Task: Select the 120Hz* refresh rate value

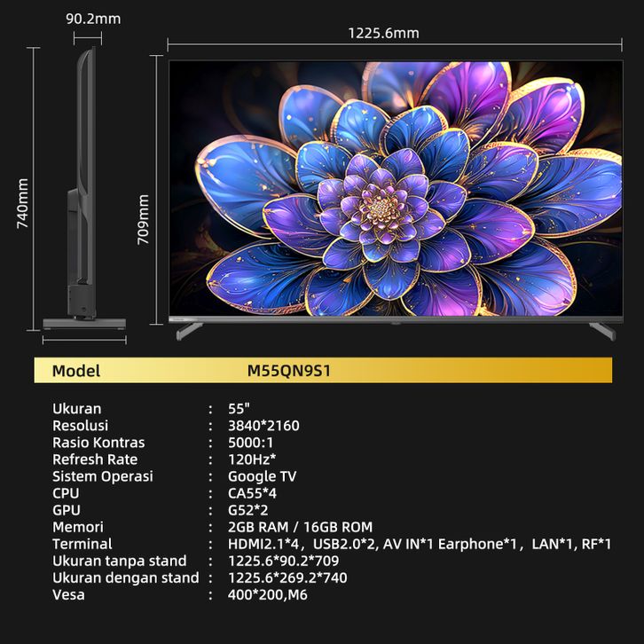Action: coord(253,459)
